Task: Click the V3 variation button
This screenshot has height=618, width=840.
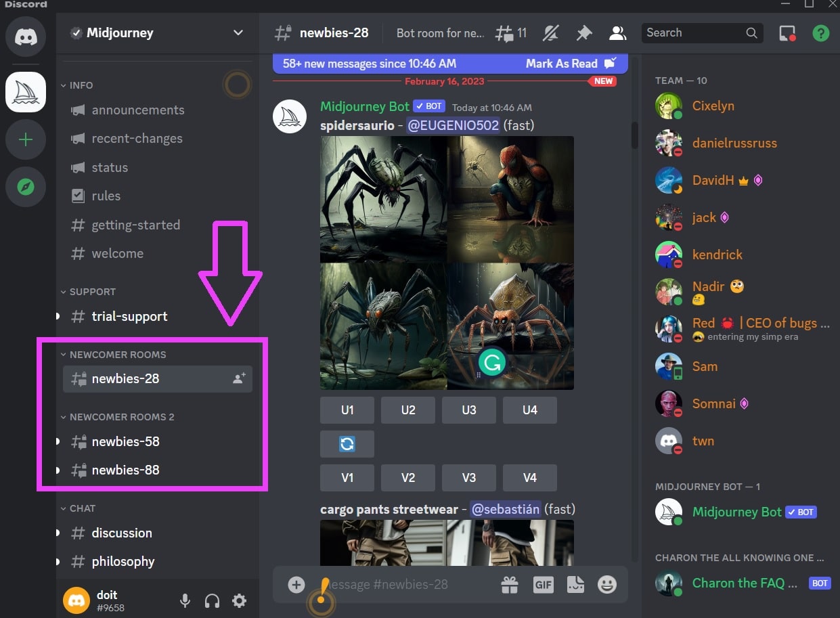Action: [469, 478]
